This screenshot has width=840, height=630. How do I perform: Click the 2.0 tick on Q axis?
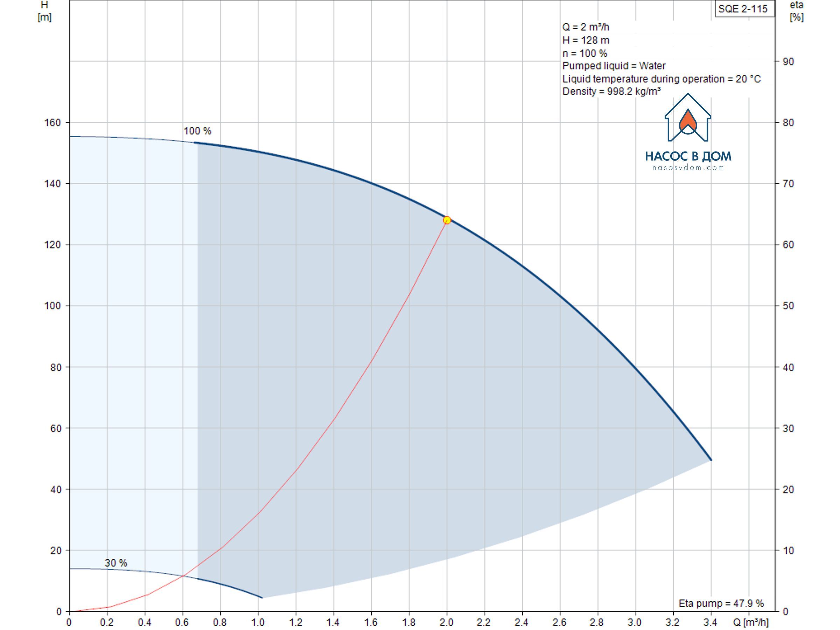pyautogui.click(x=447, y=623)
